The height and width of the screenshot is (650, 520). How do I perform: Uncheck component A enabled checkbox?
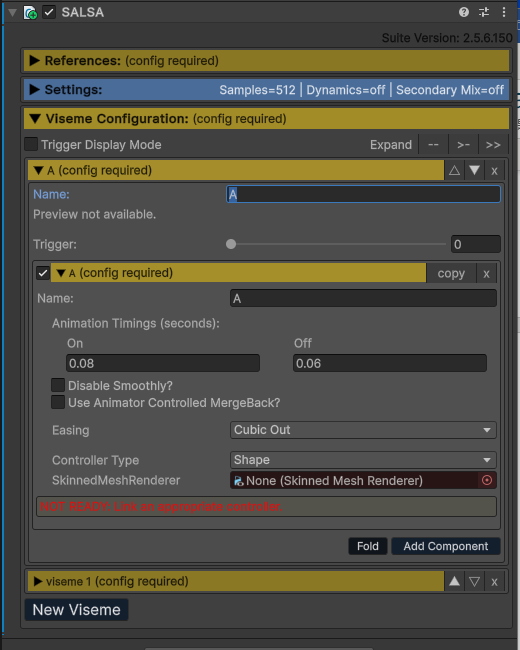(43, 273)
